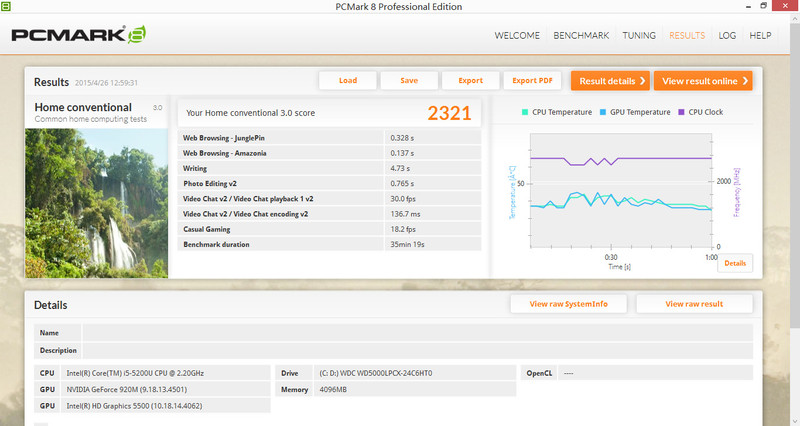Viewport: 800px width, 426px height.
Task: Click the GPU Temperature legend swatch
Action: tap(603, 112)
